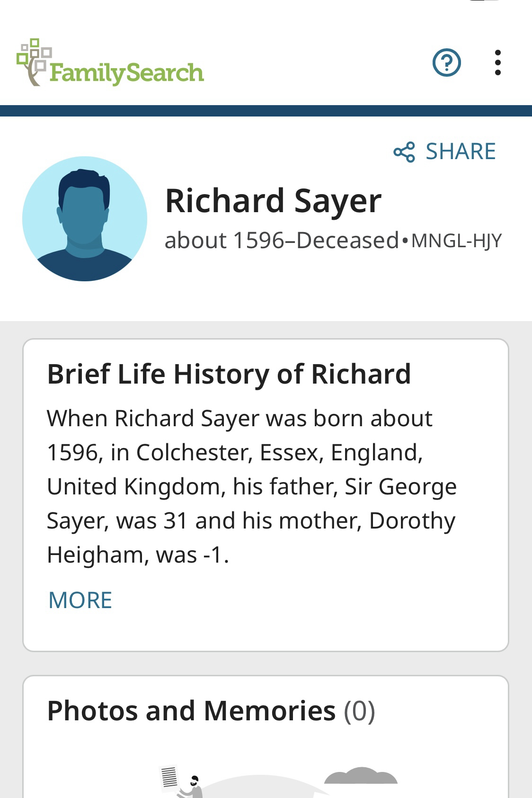Screen dimensions: 532x798
Task: Click the FamilySearch tree logo icon
Action: (31, 62)
